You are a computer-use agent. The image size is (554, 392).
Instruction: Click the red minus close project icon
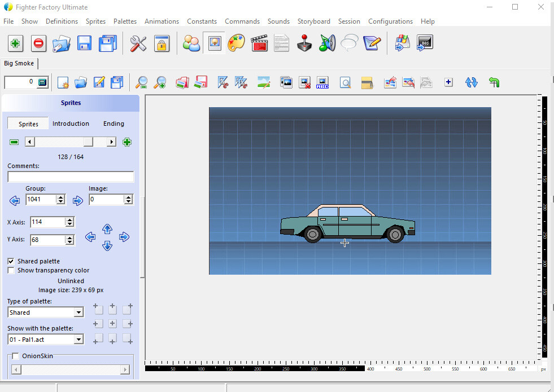38,43
